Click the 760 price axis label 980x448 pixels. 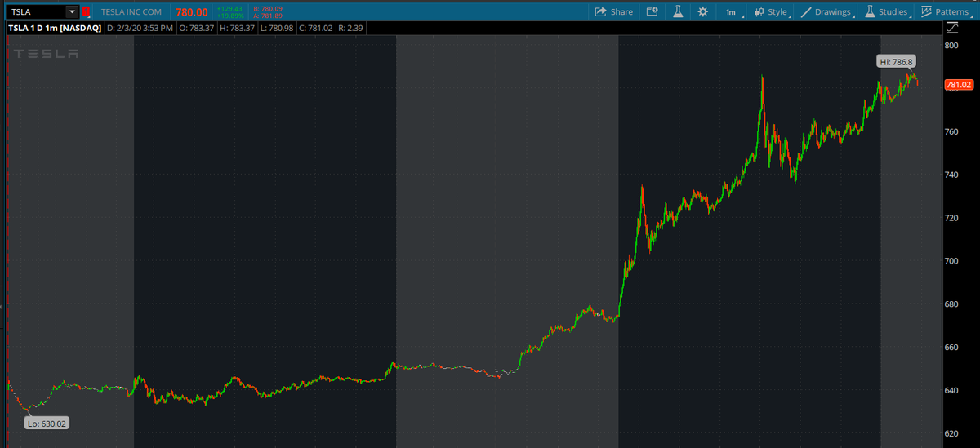click(x=951, y=131)
